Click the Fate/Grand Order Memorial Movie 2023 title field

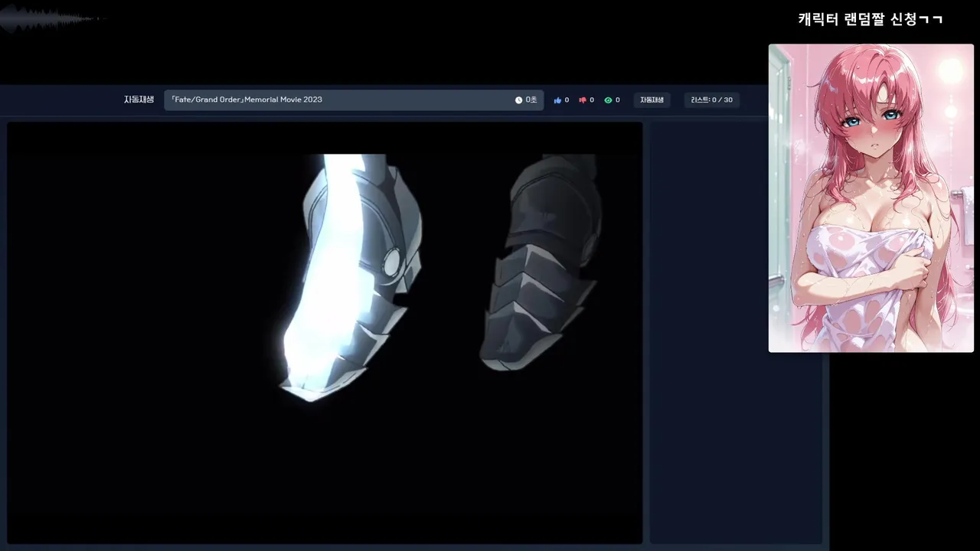tap(354, 100)
